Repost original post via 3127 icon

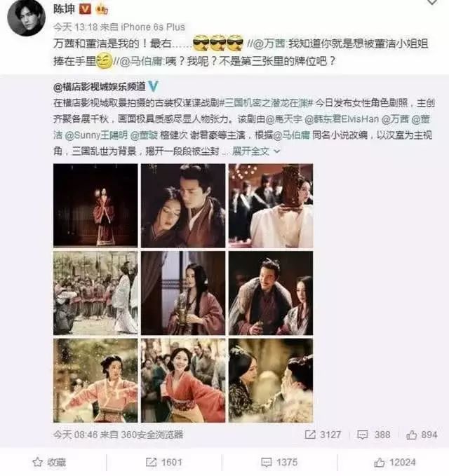click(x=323, y=435)
